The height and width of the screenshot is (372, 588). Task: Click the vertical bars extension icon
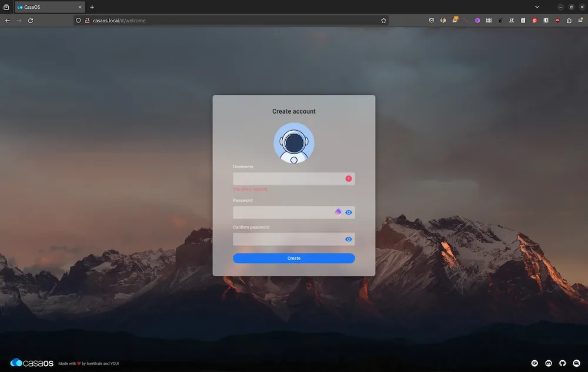point(489,21)
